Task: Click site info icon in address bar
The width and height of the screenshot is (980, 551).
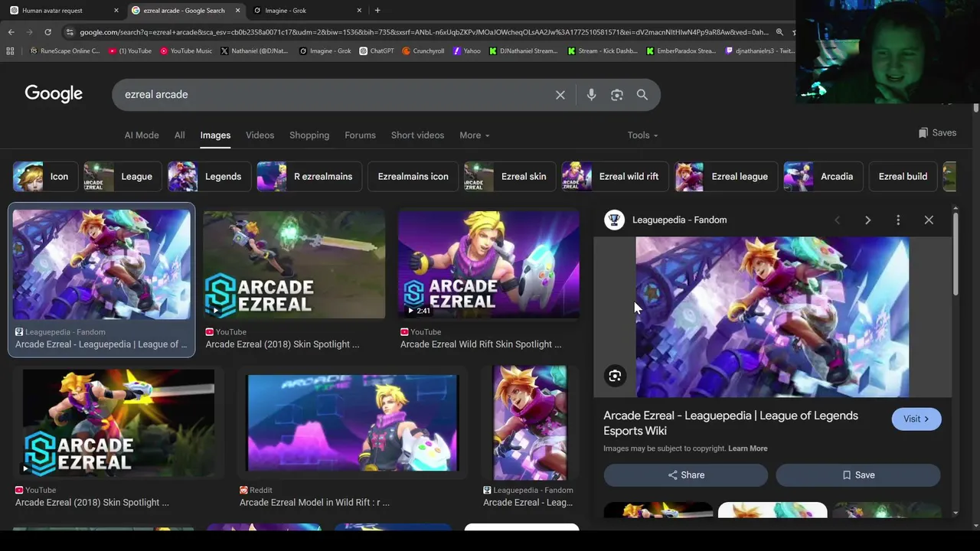Action: [70, 32]
